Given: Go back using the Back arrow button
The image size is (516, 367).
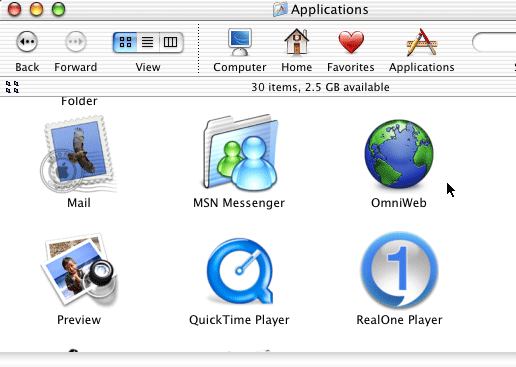Looking at the screenshot, I should coord(27,42).
